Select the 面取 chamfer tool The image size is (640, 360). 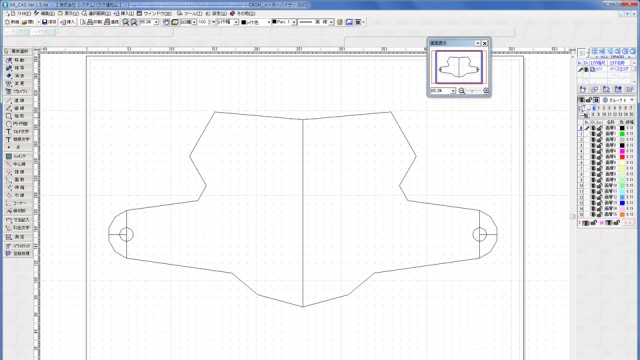pyautogui.click(x=18, y=180)
